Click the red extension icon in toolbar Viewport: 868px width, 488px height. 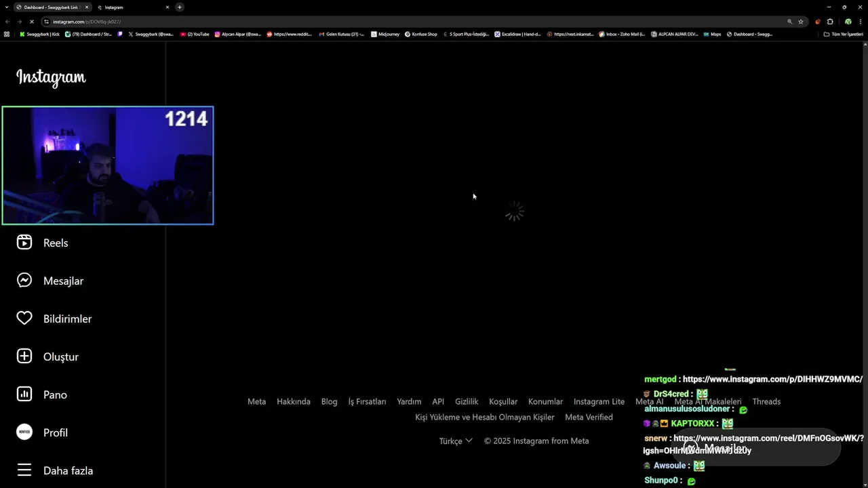pos(818,22)
